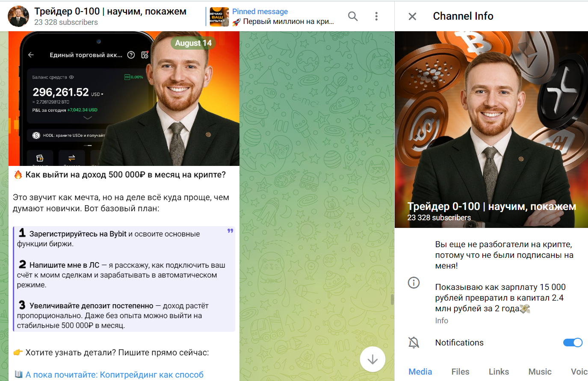This screenshot has width=588, height=381.
Task: Open the Links tab
Action: (499, 372)
